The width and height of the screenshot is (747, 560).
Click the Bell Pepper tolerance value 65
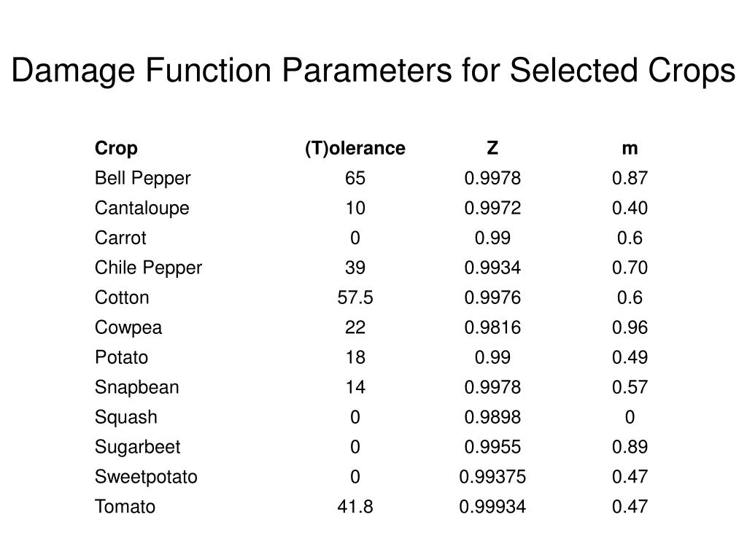click(355, 178)
